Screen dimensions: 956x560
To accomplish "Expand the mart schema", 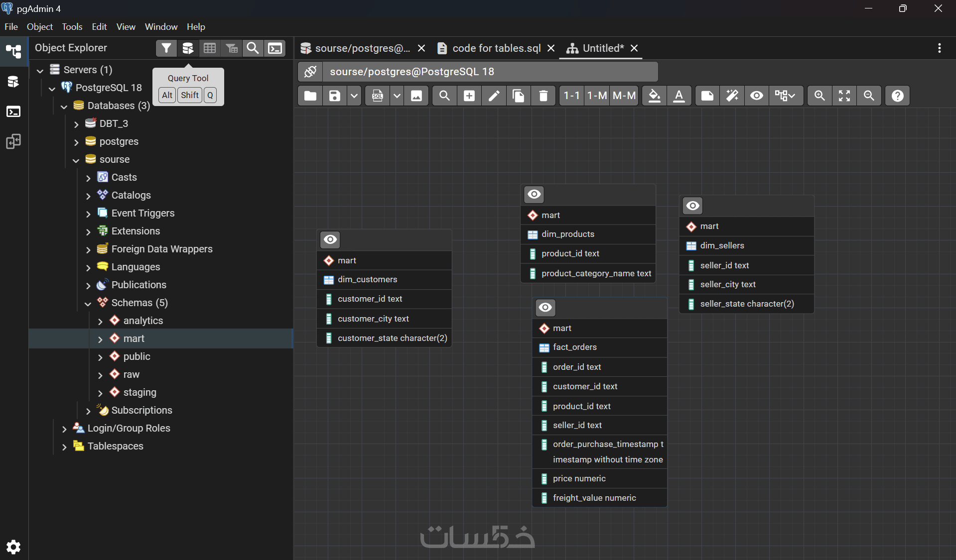I will coord(100,339).
